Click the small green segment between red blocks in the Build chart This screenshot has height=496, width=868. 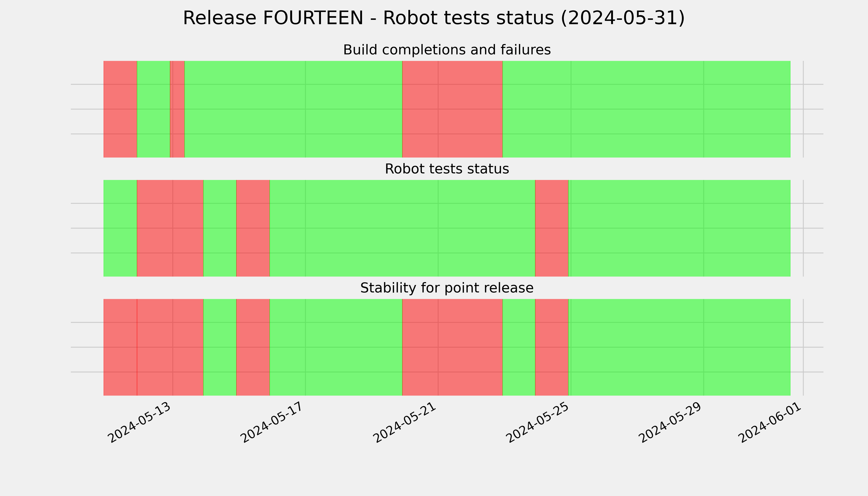point(153,109)
